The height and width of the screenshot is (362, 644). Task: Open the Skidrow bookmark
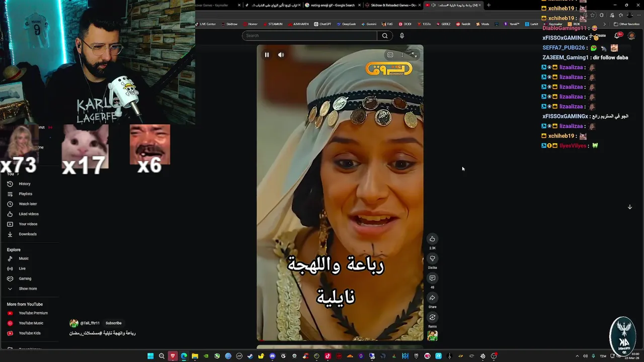click(229, 24)
